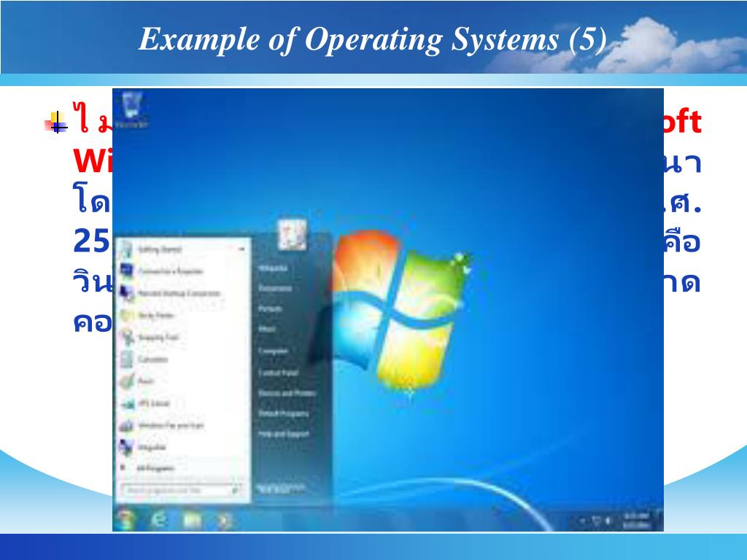
Task: Open Computer from Start menu
Action: (x=273, y=351)
